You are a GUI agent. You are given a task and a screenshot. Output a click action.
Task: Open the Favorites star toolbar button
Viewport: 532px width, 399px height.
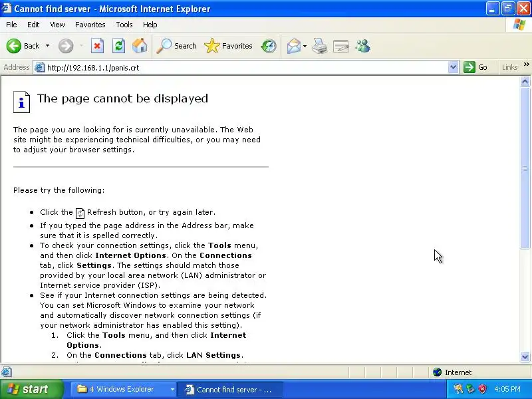[228, 46]
